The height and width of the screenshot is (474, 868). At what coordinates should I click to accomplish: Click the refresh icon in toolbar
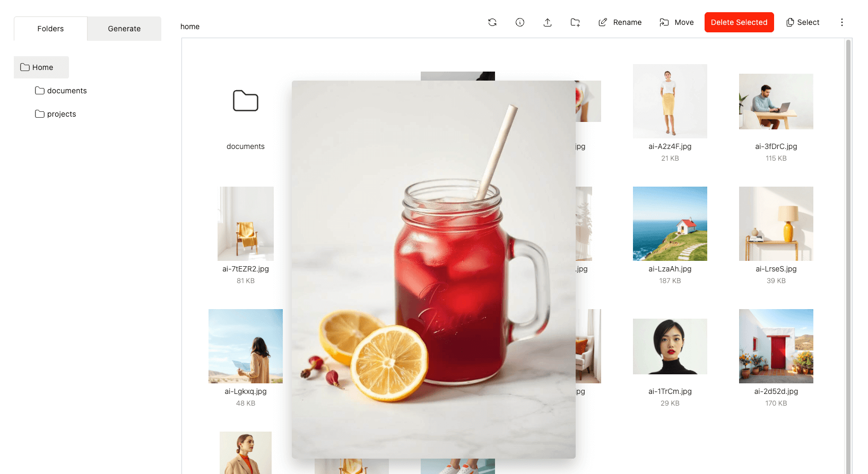pos(492,22)
